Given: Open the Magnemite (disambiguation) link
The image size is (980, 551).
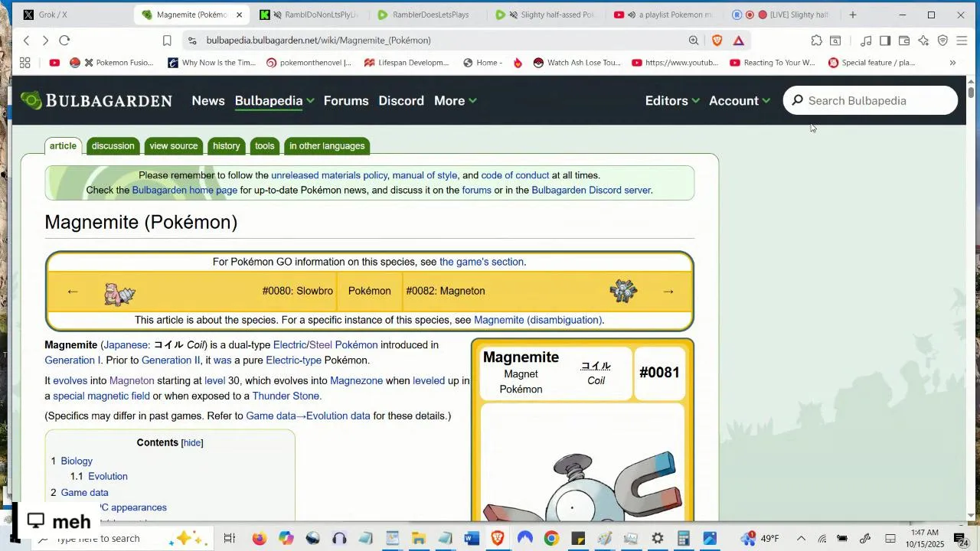Looking at the screenshot, I should [x=537, y=320].
